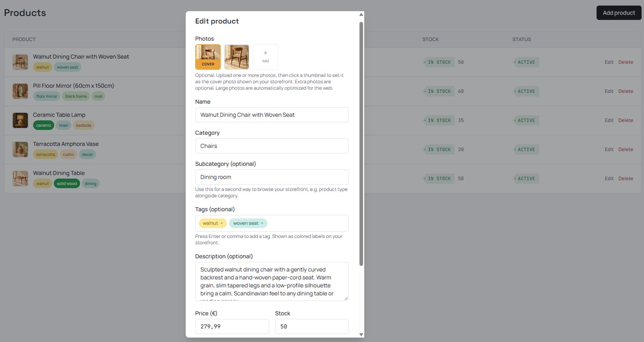Click the oval tag
Viewport: 644px width, 342px height.
coord(98,96)
